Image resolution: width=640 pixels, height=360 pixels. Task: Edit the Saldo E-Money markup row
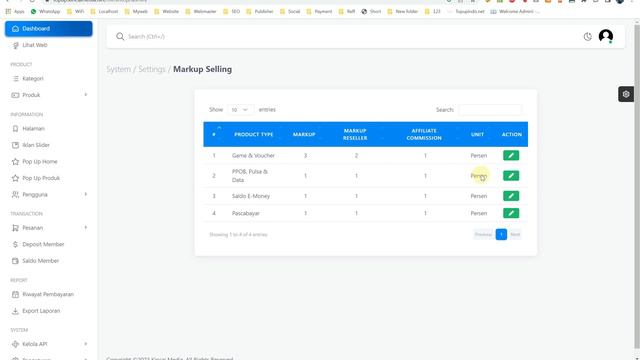pos(511,196)
